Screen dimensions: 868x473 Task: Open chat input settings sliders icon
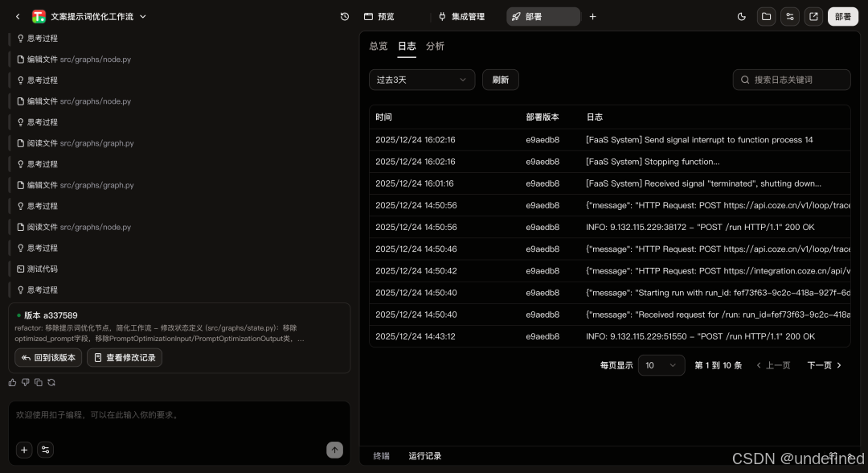coord(45,450)
